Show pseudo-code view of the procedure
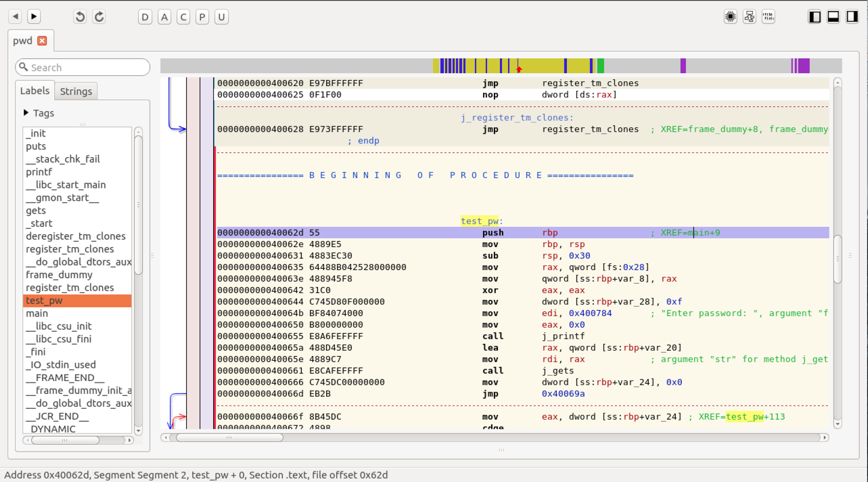 click(x=769, y=17)
